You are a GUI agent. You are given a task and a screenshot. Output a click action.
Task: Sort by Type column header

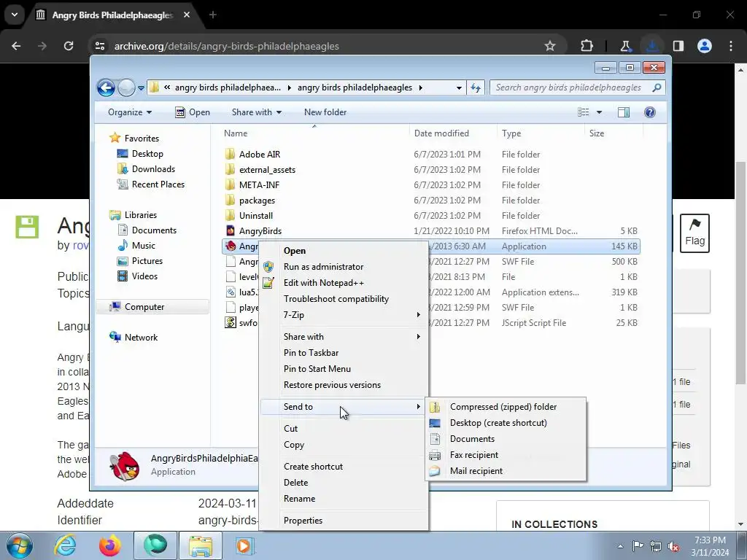[511, 133]
